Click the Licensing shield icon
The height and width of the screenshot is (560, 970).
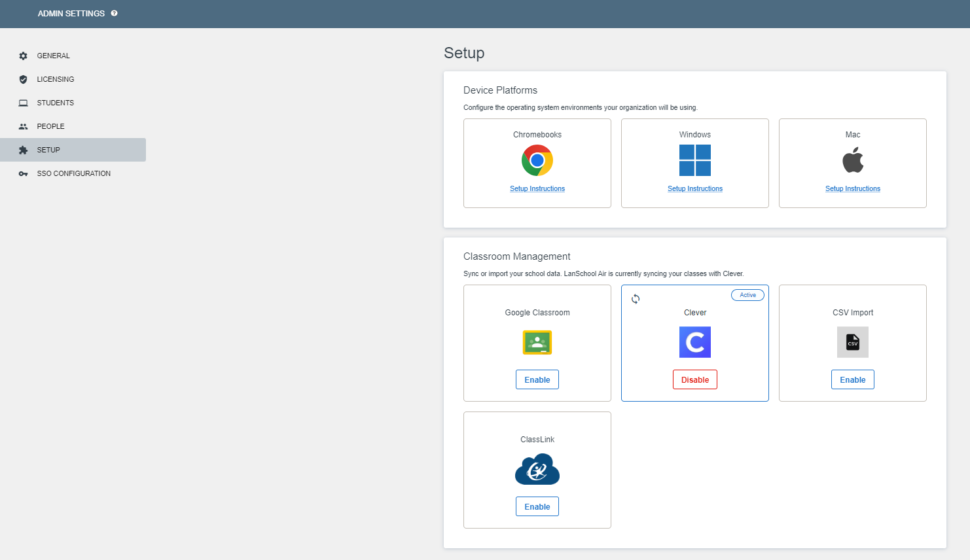(x=24, y=79)
